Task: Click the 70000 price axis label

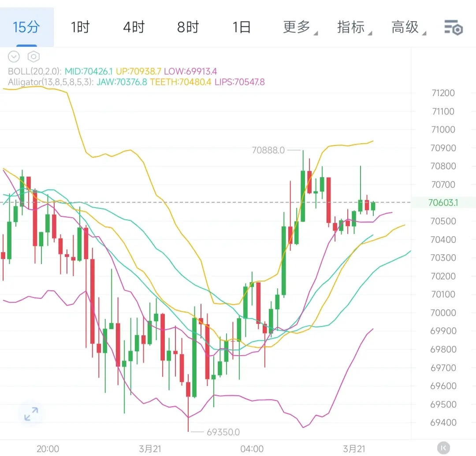Action: click(x=443, y=313)
